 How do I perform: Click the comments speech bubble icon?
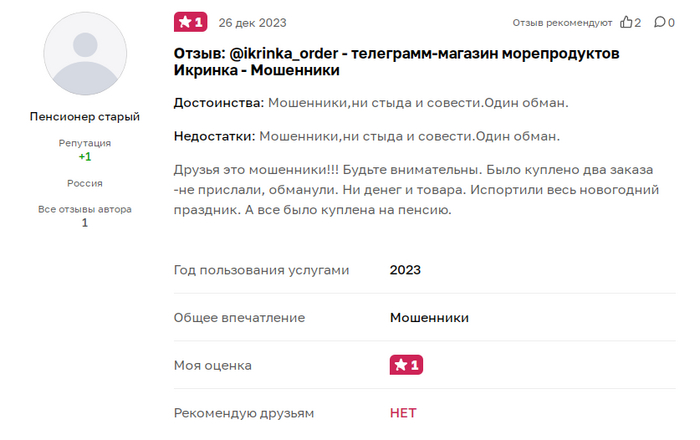point(659,22)
